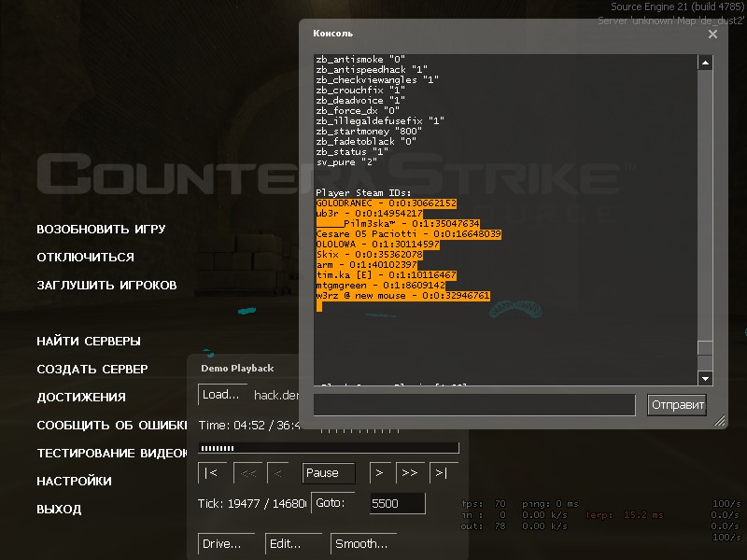Screen dimensions: 747x560
Task: Click the tim.ka [E] Steam ID line
Action: 386,275
